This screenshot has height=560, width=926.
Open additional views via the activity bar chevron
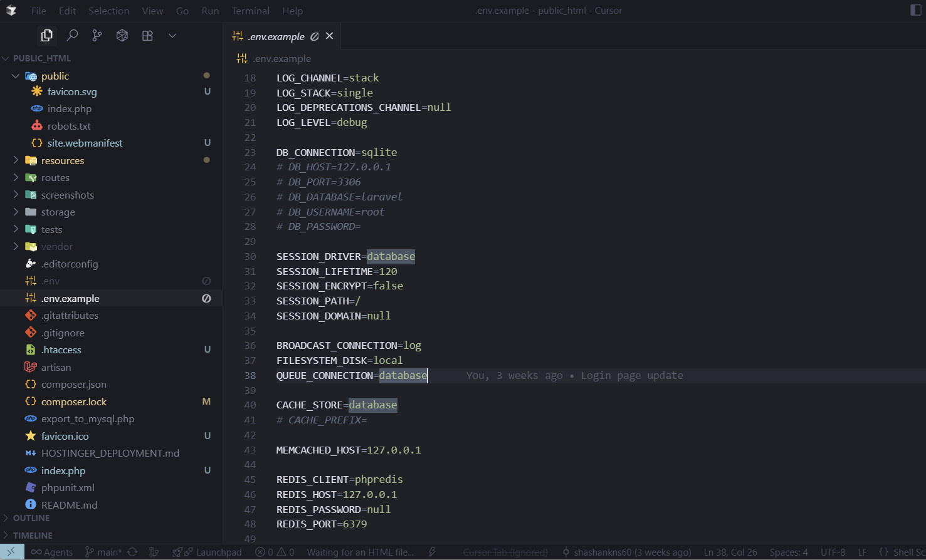(172, 36)
